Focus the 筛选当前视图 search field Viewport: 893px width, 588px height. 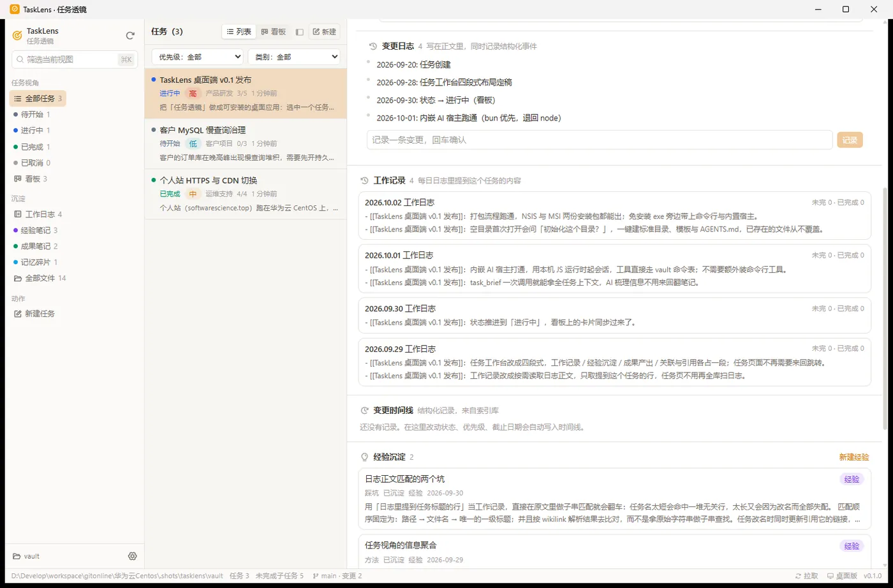[x=75, y=59]
